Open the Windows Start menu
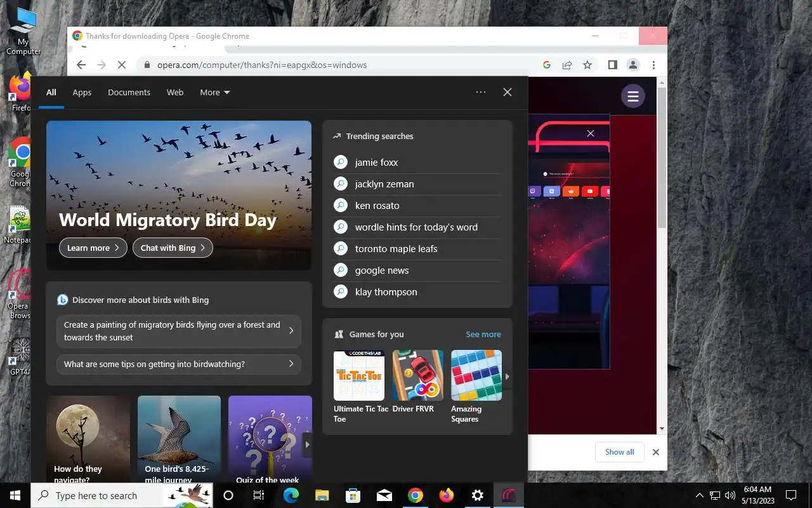The height and width of the screenshot is (508, 812). pos(15,495)
